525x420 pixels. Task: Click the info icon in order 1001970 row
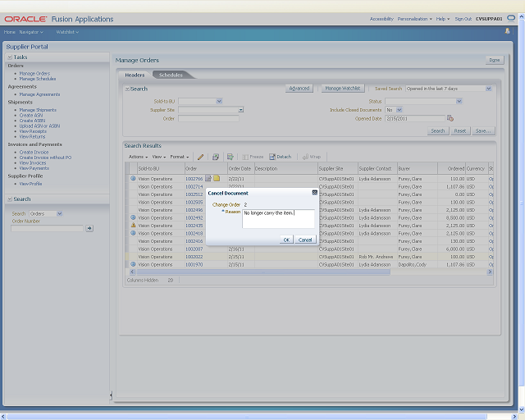click(133, 264)
